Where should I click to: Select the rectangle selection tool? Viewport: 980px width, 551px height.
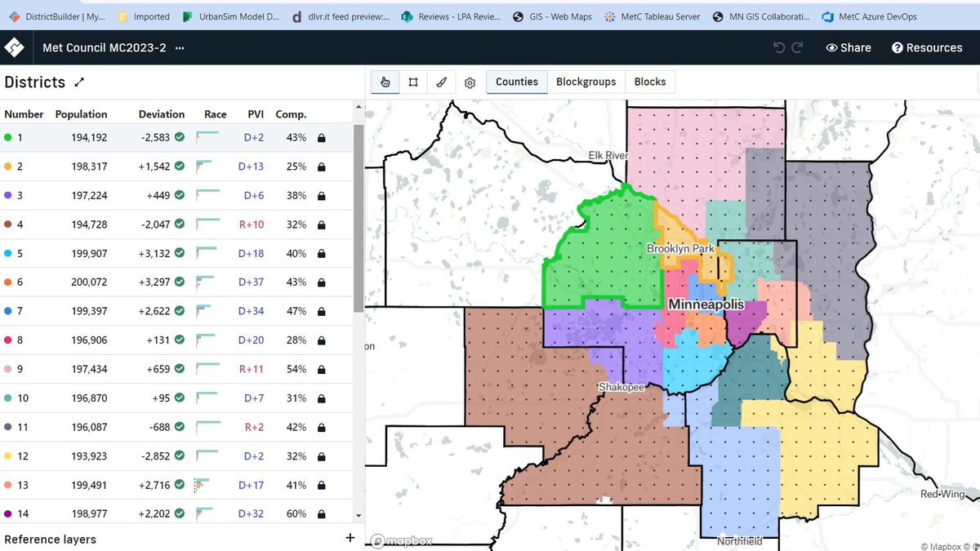pos(413,82)
